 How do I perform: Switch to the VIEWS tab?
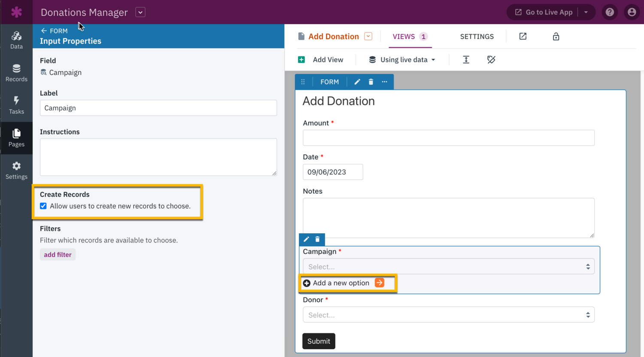tap(404, 37)
